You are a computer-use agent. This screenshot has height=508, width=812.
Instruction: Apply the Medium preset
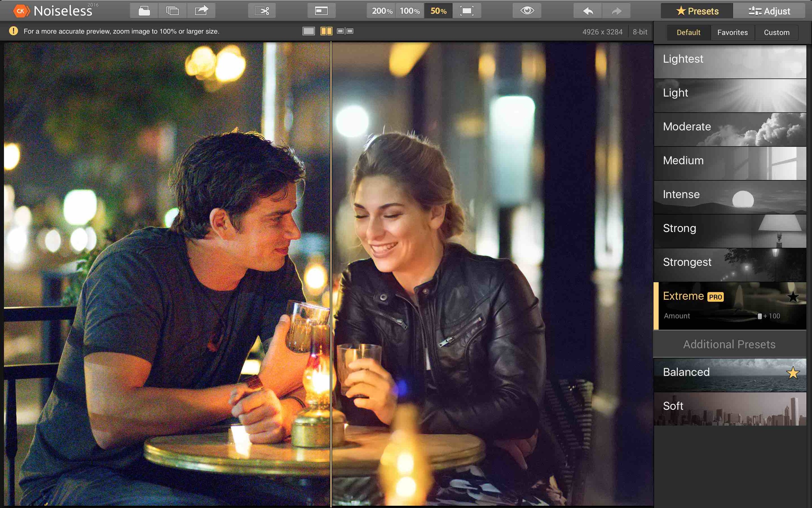pos(730,163)
